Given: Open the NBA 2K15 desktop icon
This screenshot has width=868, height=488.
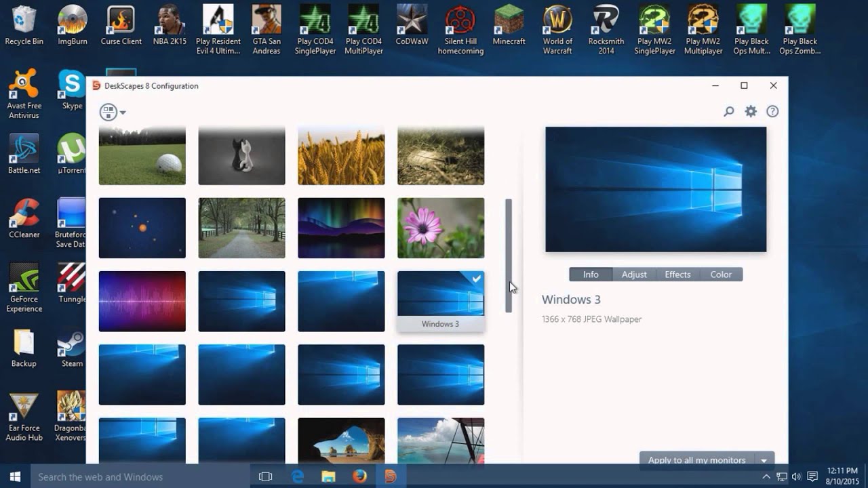Looking at the screenshot, I should click(x=170, y=25).
